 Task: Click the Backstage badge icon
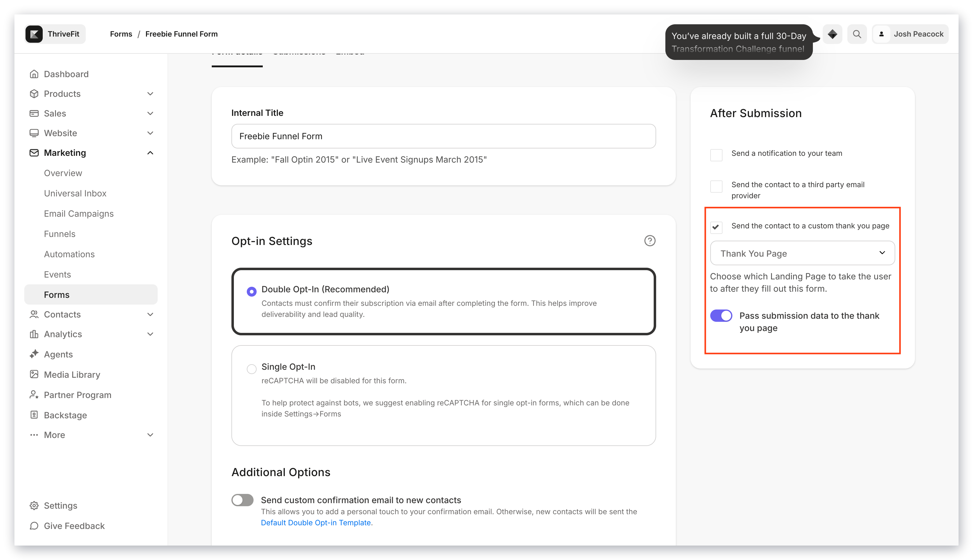click(x=34, y=415)
